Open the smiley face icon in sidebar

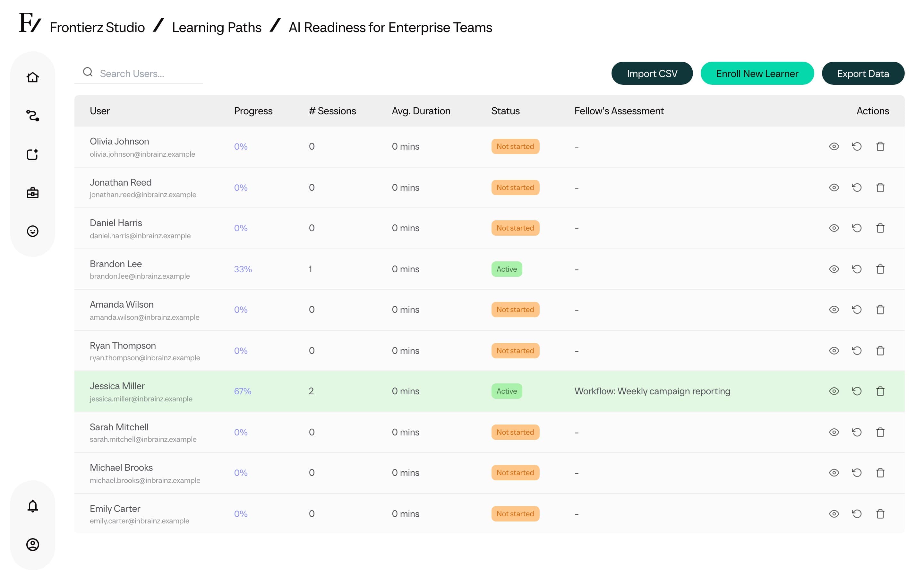click(x=33, y=231)
